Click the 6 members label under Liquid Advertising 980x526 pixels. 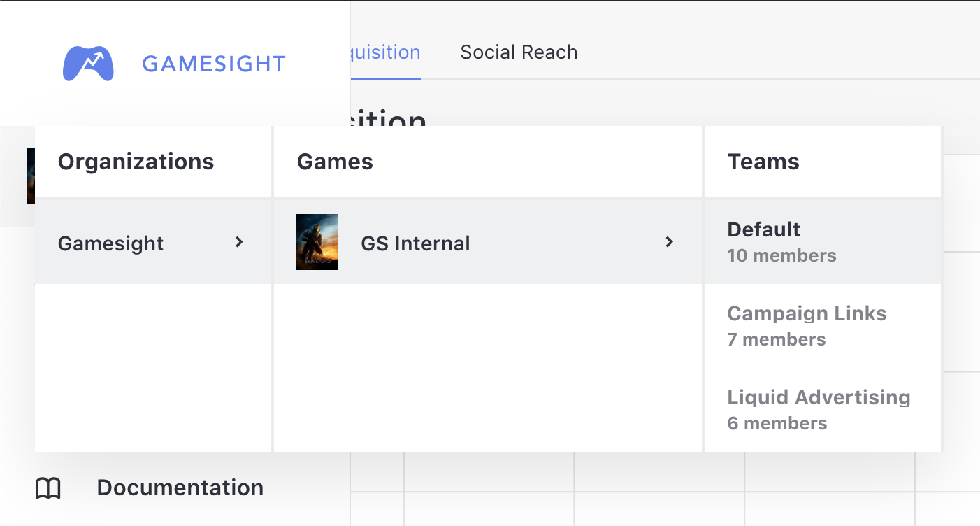[x=777, y=424]
